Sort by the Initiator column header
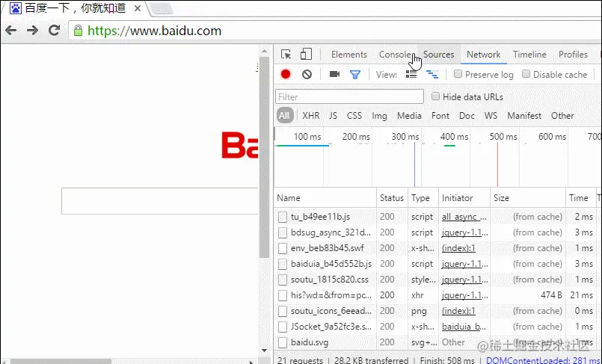 click(x=464, y=198)
